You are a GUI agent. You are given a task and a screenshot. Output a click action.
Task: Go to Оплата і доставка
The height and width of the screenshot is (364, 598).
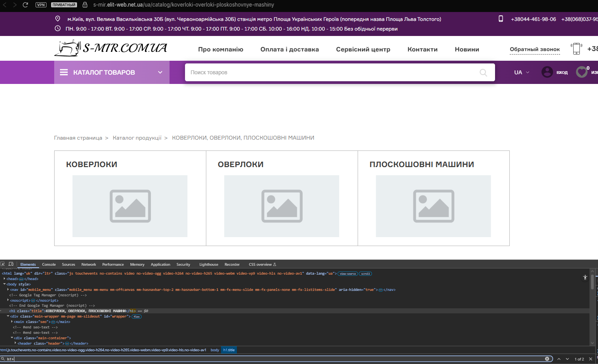click(290, 50)
